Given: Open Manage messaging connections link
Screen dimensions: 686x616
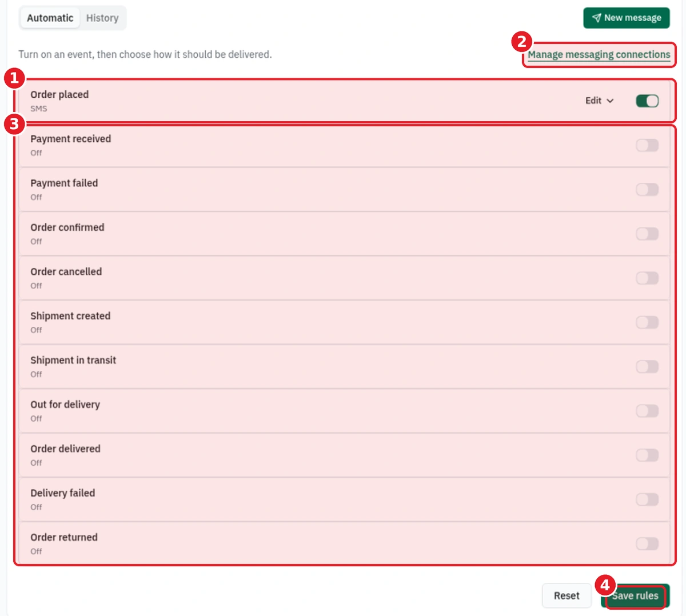Looking at the screenshot, I should click(599, 55).
